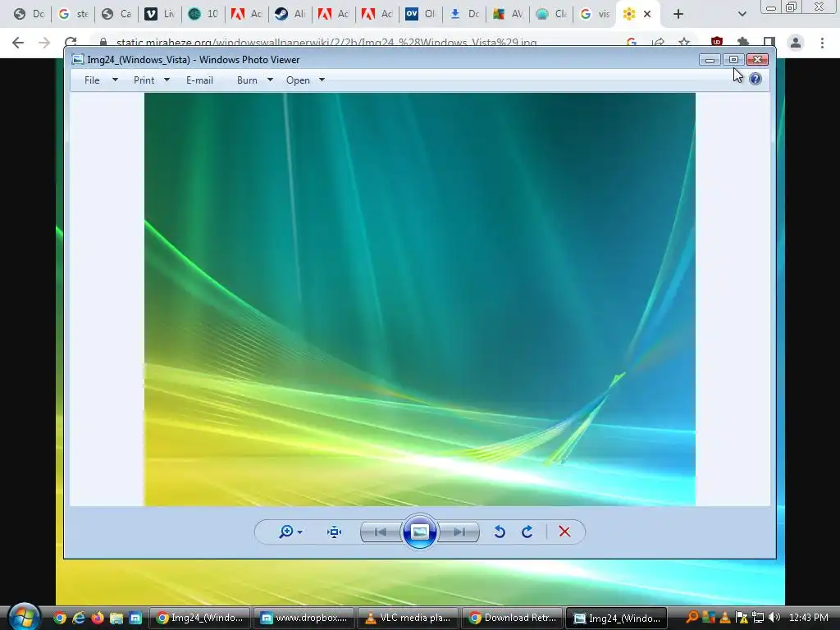Launch Chrome from the quick launch bar
This screenshot has height=630, width=840.
click(60, 619)
